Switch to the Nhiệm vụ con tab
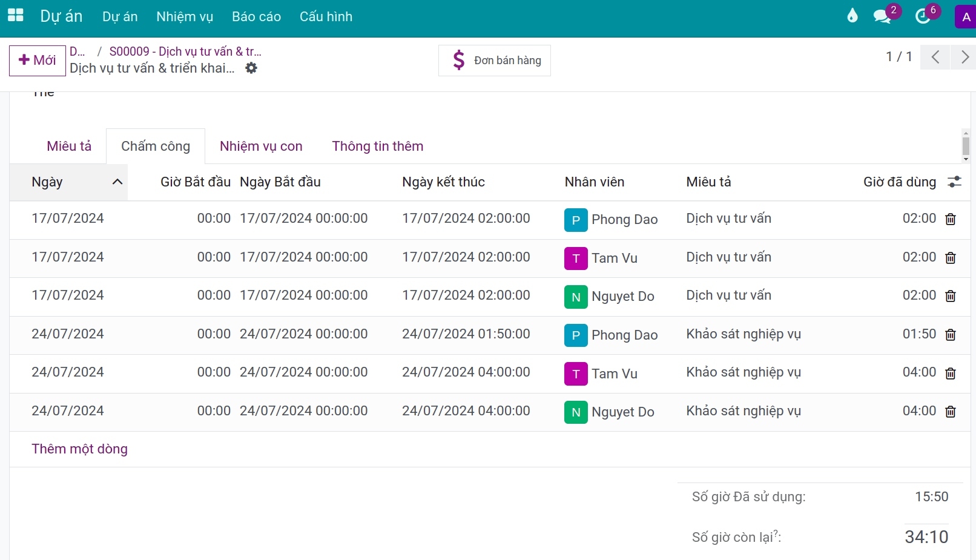 261,146
